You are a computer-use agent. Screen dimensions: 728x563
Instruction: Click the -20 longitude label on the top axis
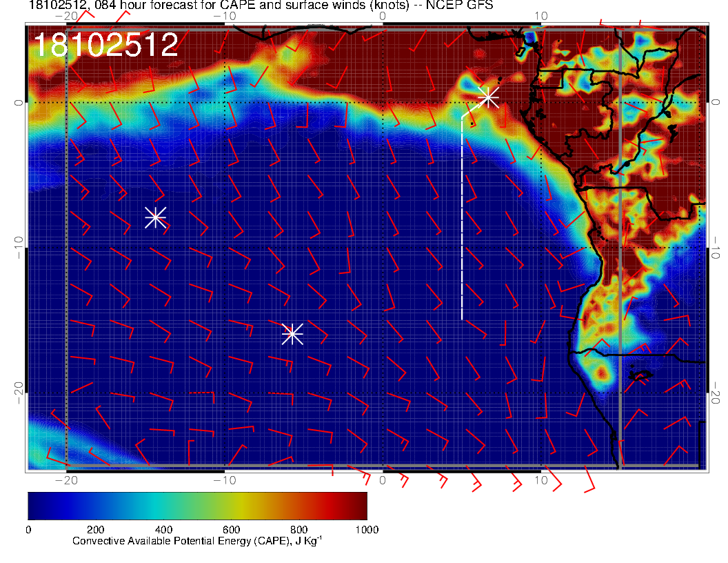[66, 16]
